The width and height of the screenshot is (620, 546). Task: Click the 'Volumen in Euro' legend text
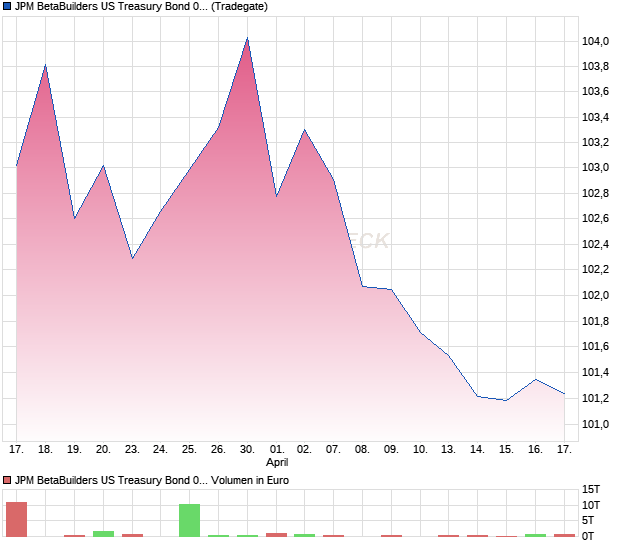[x=252, y=481]
